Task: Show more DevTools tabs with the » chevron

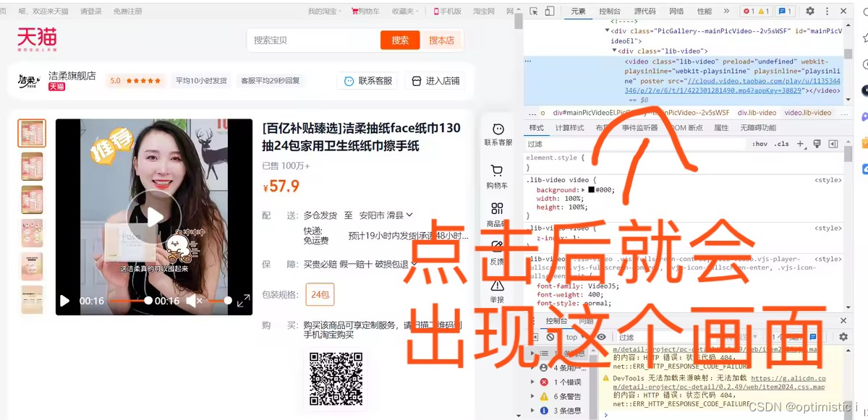Action: tap(726, 11)
